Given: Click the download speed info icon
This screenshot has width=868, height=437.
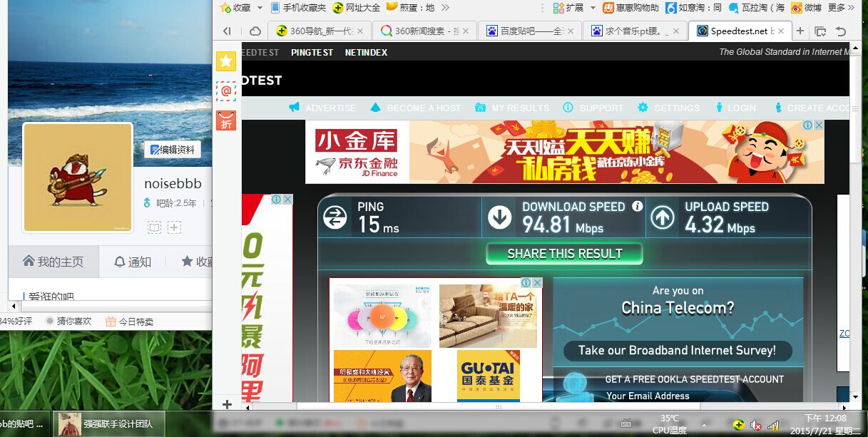Looking at the screenshot, I should click(x=637, y=206).
